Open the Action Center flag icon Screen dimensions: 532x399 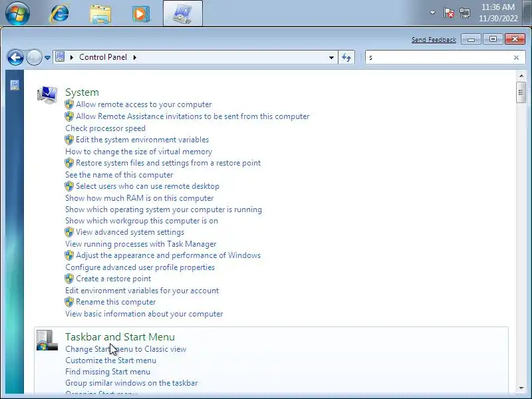coord(448,13)
